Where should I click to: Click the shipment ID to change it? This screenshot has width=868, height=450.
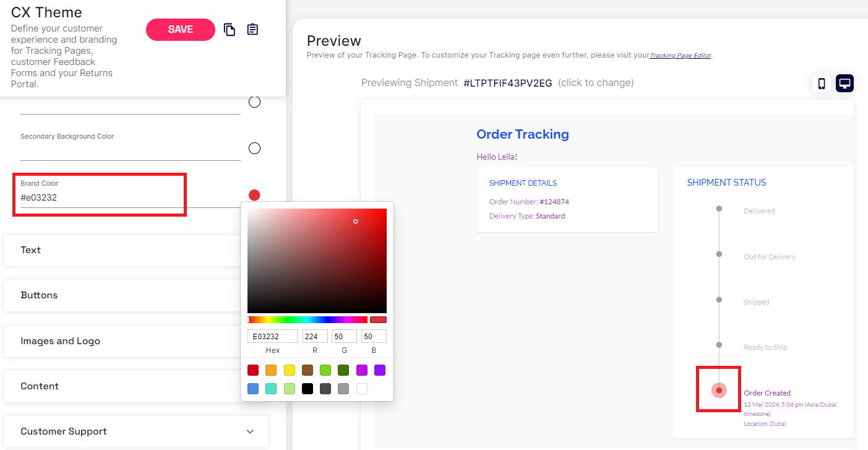(507, 83)
